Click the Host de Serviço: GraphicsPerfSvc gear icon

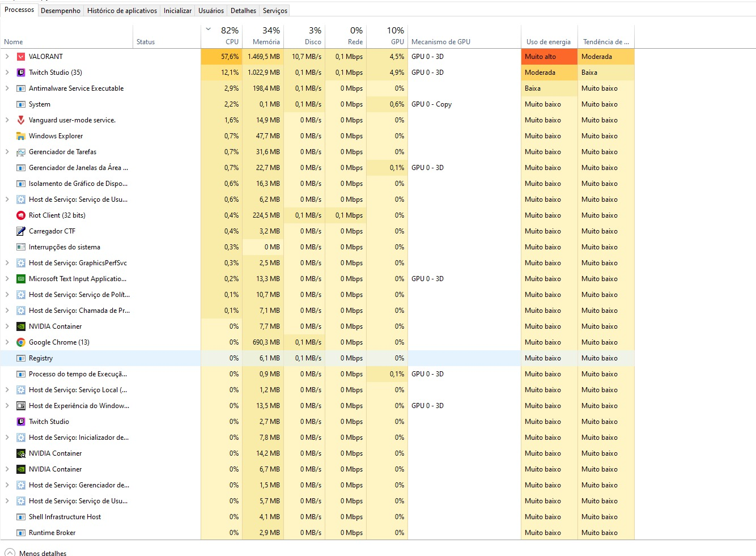[x=21, y=263]
